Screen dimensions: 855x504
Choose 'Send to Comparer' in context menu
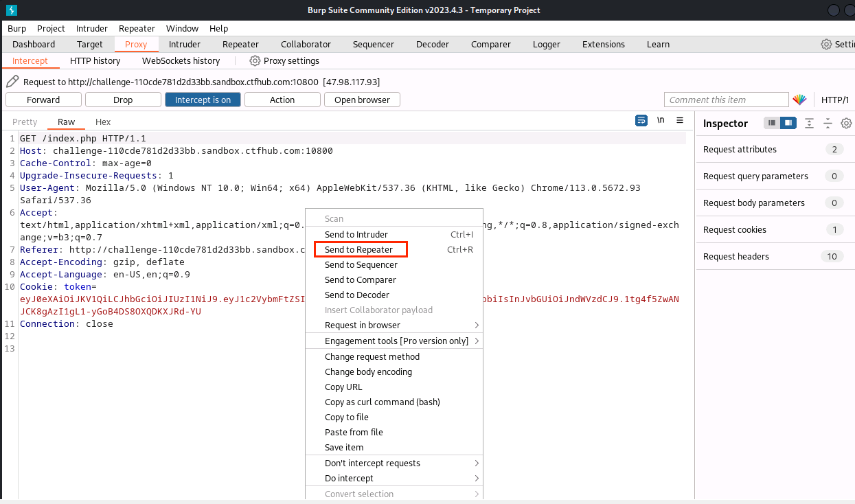tap(394, 279)
